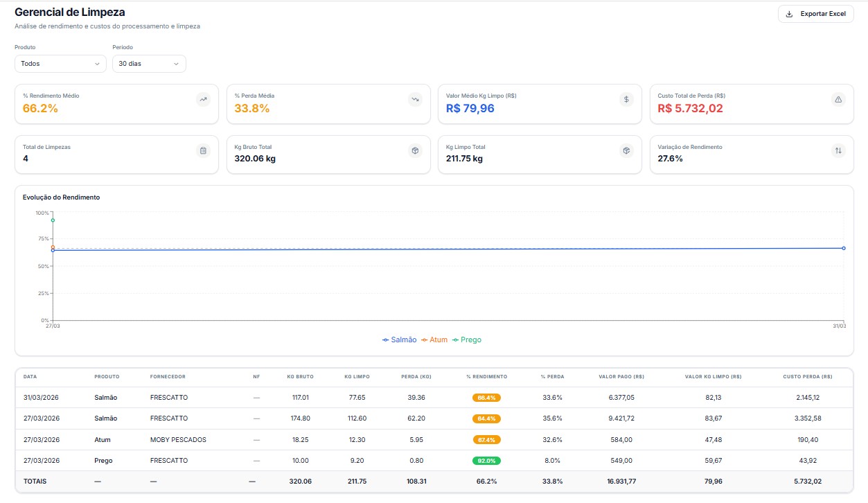
Task: Click the Exportar Excel button
Action: pyautogui.click(x=815, y=14)
